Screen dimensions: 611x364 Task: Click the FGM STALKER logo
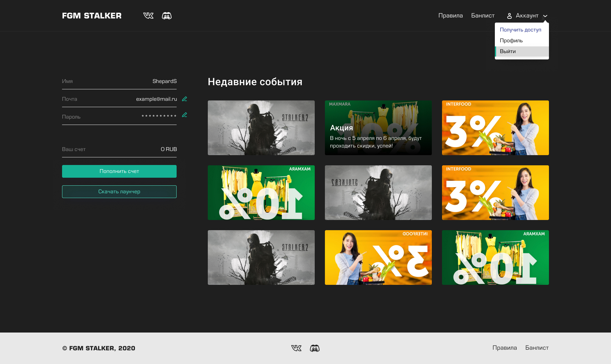[x=92, y=16]
